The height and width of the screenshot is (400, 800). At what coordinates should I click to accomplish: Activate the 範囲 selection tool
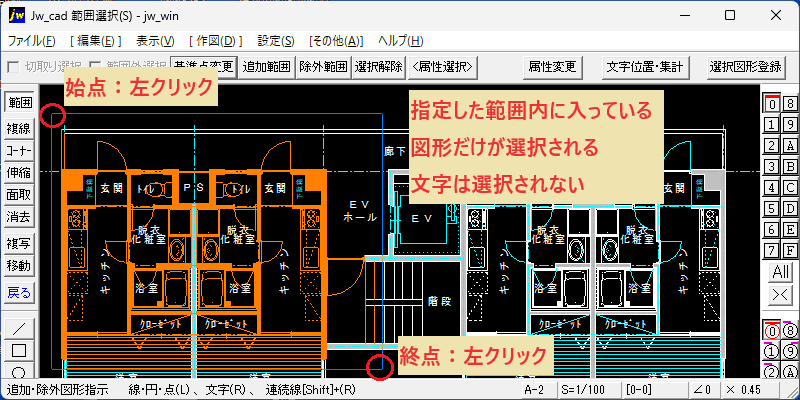19,103
